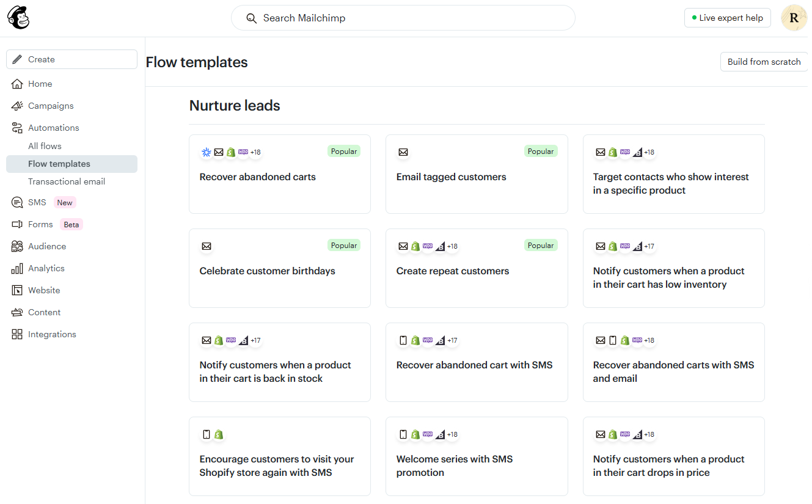Click the Integrations grid icon
The width and height of the screenshot is (812, 504).
tap(17, 334)
